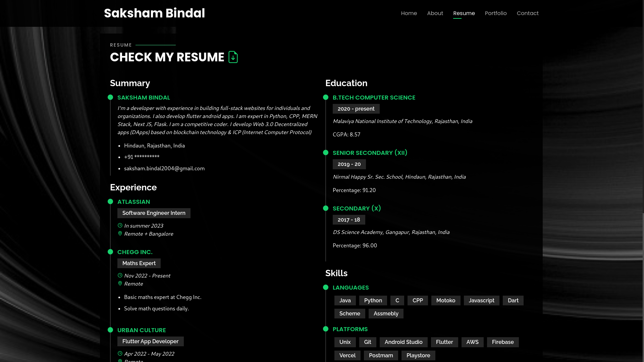Click the Android Studio platform tag
644x362 pixels.
(x=404, y=342)
